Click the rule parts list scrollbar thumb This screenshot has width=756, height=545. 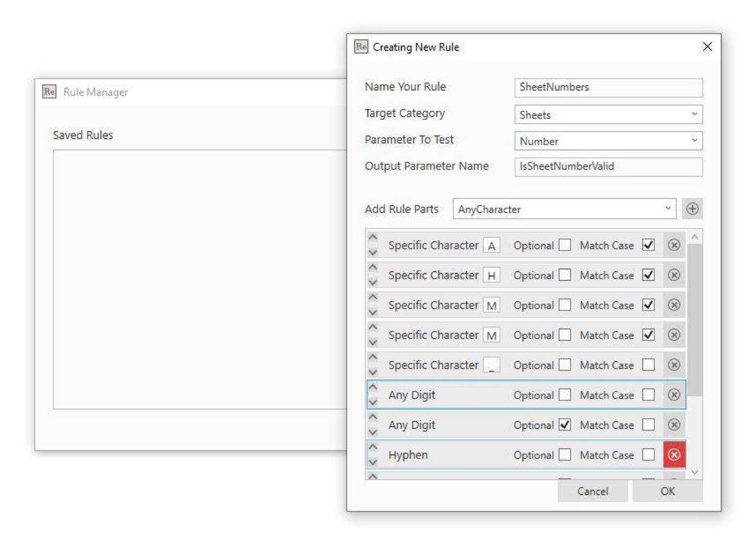695,320
